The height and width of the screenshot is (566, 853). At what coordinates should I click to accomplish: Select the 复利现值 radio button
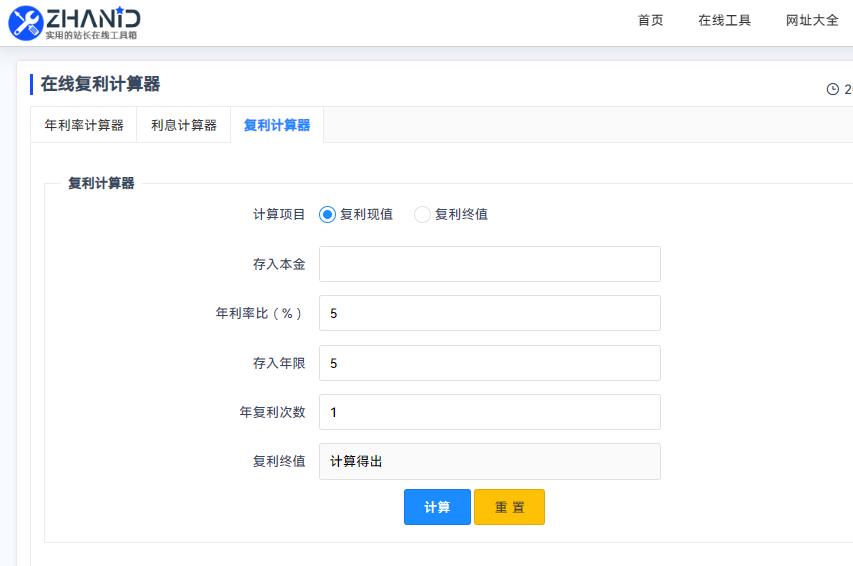327,214
